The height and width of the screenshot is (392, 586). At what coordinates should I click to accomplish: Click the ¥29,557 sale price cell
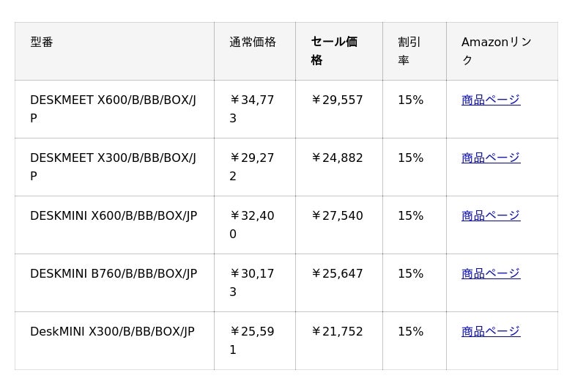coord(337,100)
